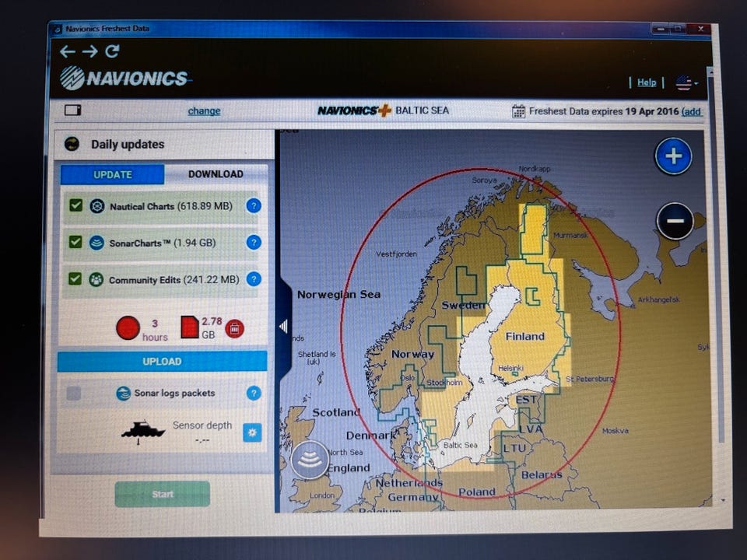Click the Nautical Charts wheel icon
The height and width of the screenshot is (560, 747).
point(97,206)
